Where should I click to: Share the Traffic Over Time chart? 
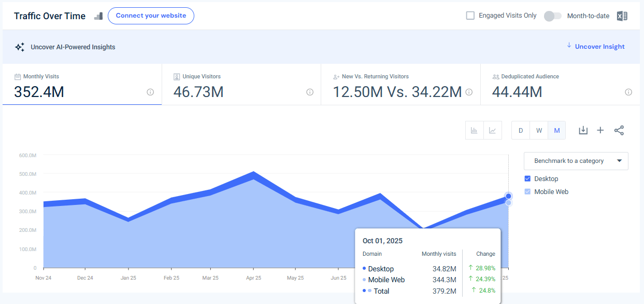click(x=619, y=130)
